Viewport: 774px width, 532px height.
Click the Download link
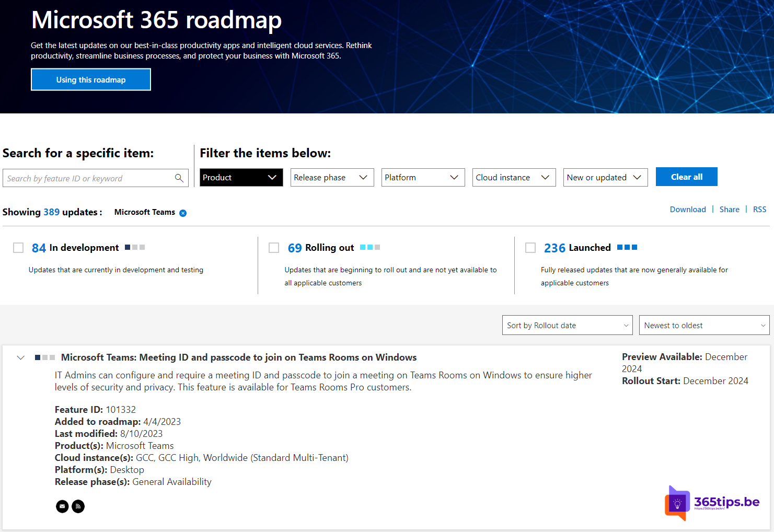[x=688, y=209]
